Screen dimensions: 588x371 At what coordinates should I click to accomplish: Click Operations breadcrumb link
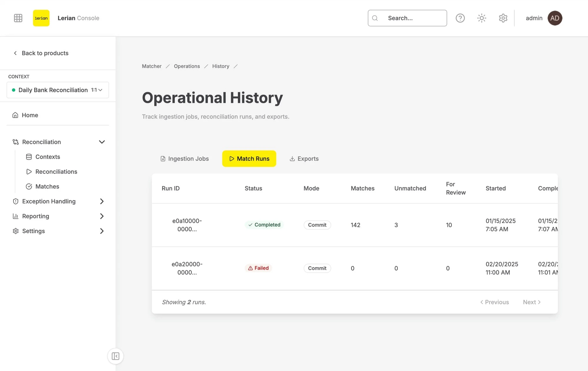pyautogui.click(x=187, y=66)
